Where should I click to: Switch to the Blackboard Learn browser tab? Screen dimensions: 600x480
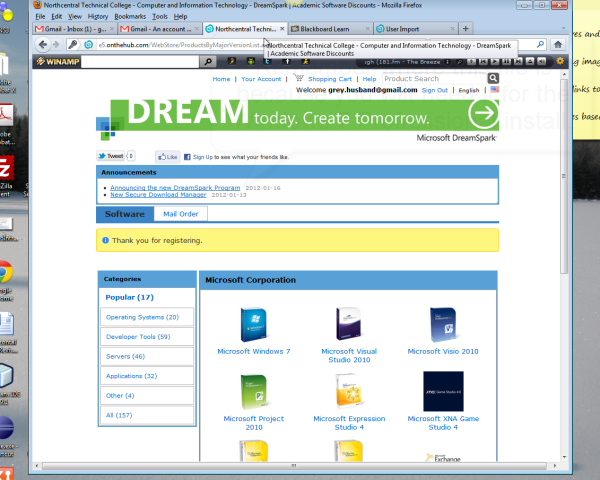point(328,29)
